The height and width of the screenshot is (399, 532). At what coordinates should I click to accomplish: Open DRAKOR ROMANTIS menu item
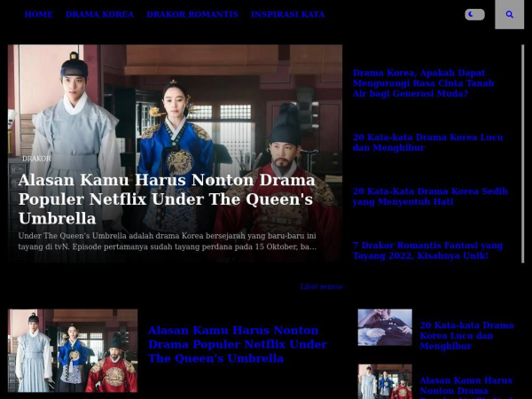tap(192, 14)
